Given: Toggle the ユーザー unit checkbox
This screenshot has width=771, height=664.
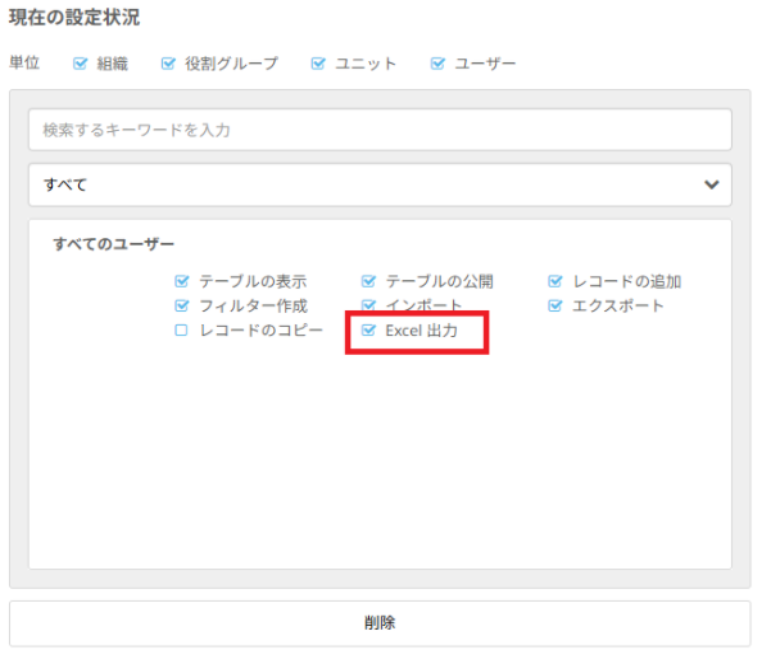Looking at the screenshot, I should click(x=438, y=63).
